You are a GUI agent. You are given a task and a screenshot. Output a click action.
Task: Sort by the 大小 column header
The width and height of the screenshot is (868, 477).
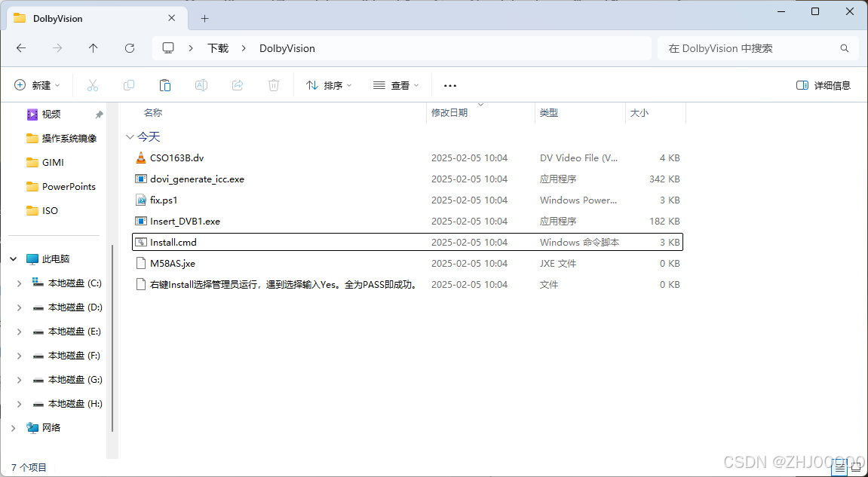coord(639,113)
